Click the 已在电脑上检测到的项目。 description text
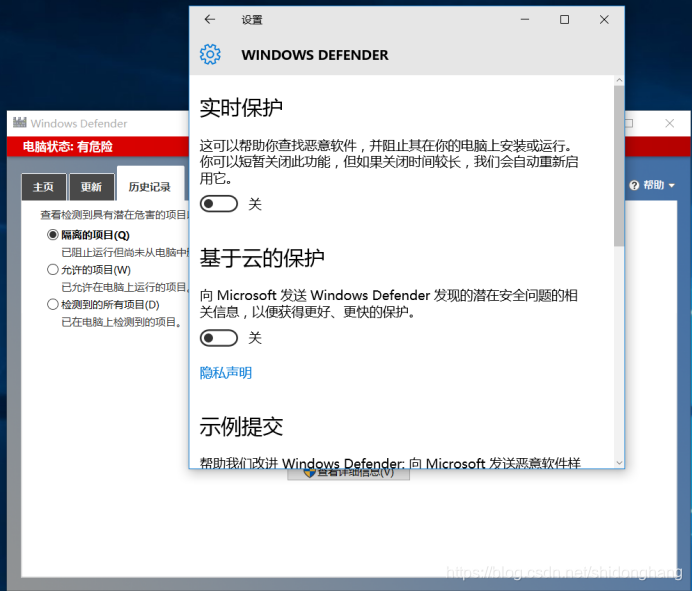Image resolution: width=692 pixels, height=591 pixels. [121, 322]
